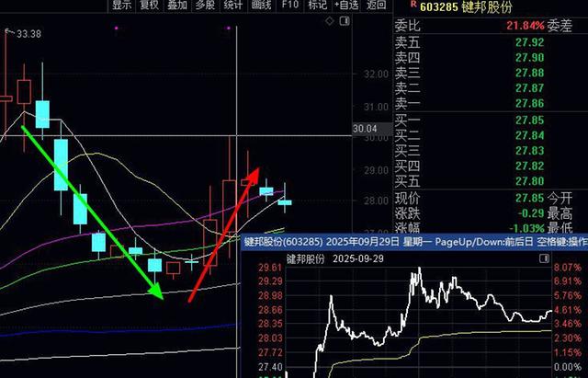The width and height of the screenshot is (588, 378).
Task: Open the 显示 toolbar menu
Action: pos(122,5)
